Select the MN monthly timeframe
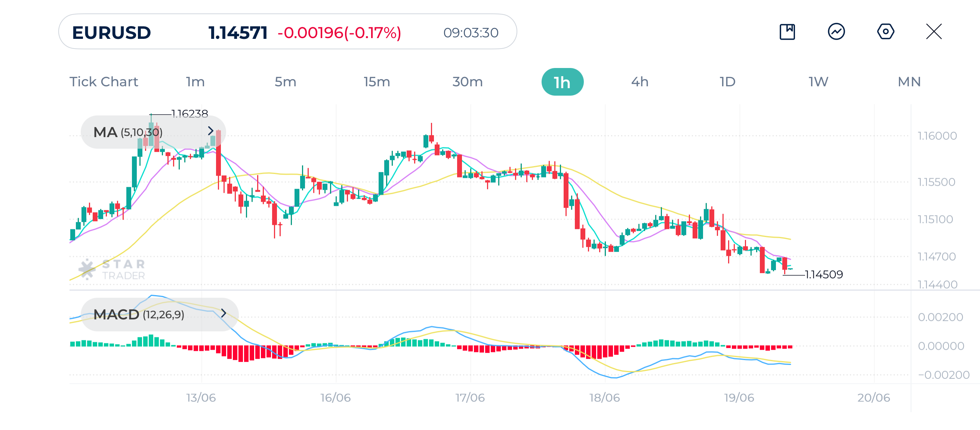This screenshot has height=430, width=980. (x=909, y=82)
